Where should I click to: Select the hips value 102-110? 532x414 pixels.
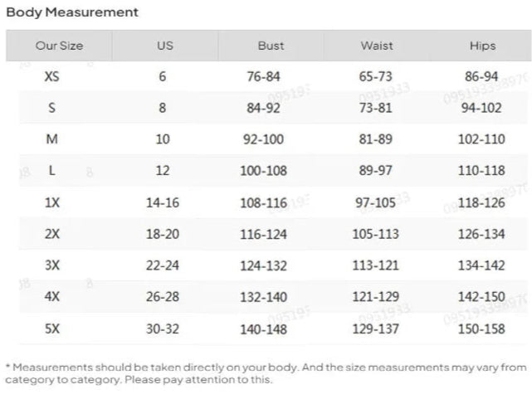pyautogui.click(x=481, y=139)
